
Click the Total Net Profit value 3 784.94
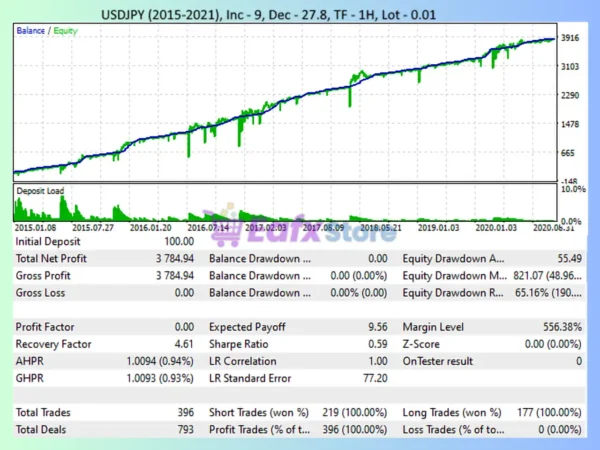[175, 259]
